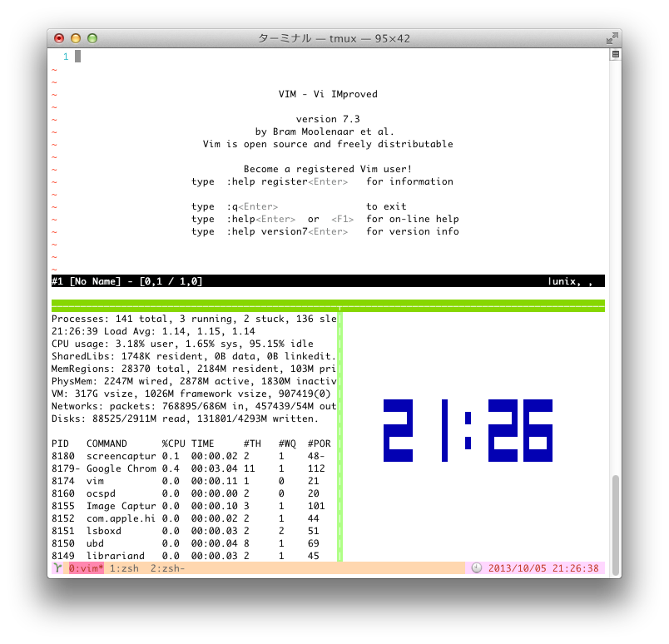Click the #WQ column header

[x=287, y=443]
